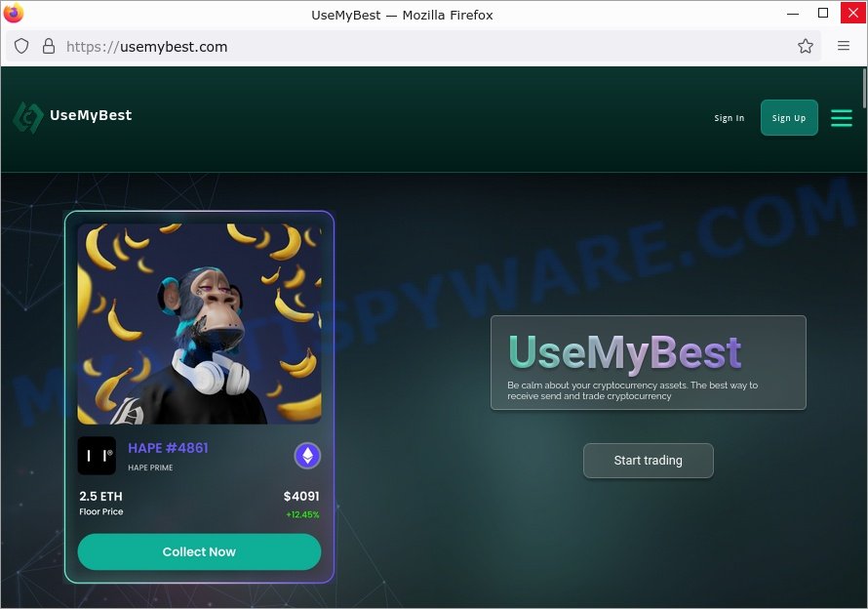Click the UseMyBest logo icon
868x609 pixels.
click(x=27, y=117)
